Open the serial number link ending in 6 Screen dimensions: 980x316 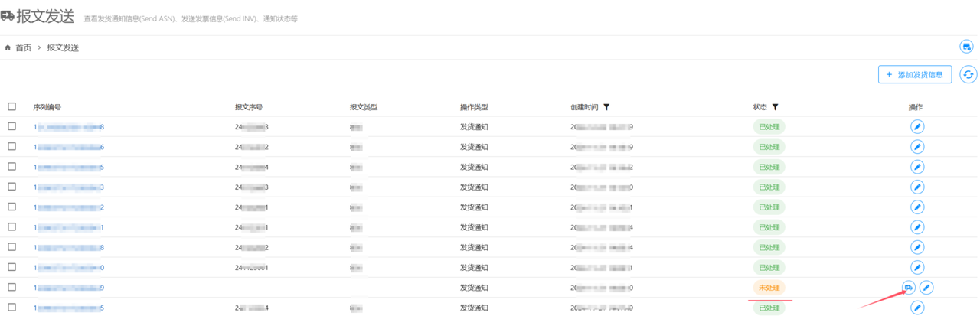coord(69,147)
